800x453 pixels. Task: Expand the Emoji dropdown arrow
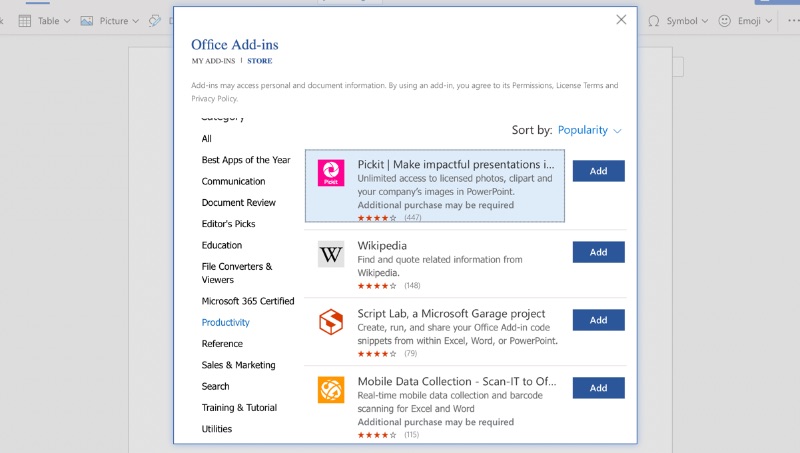coord(768,21)
